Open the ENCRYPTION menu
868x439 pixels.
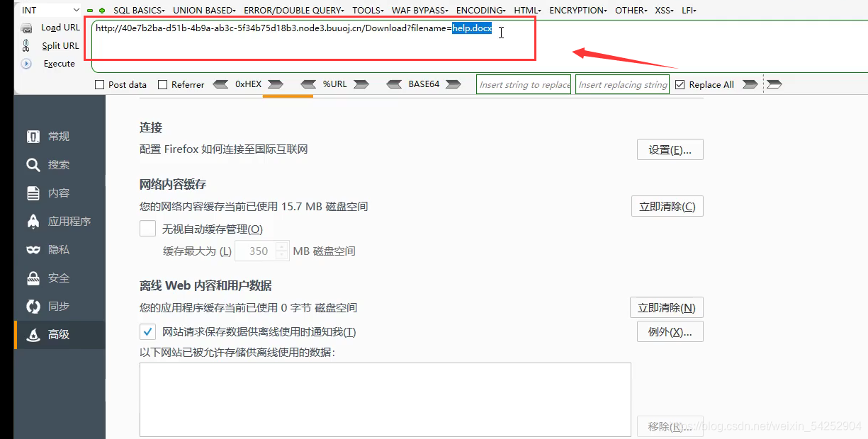578,11
